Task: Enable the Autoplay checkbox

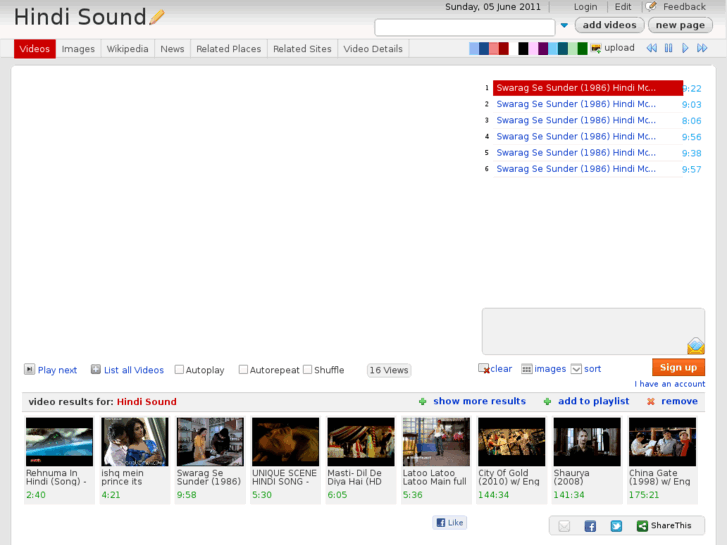Action: 179,370
